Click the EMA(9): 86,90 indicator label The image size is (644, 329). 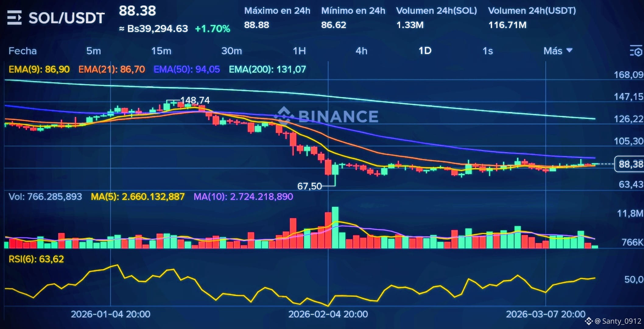[39, 69]
